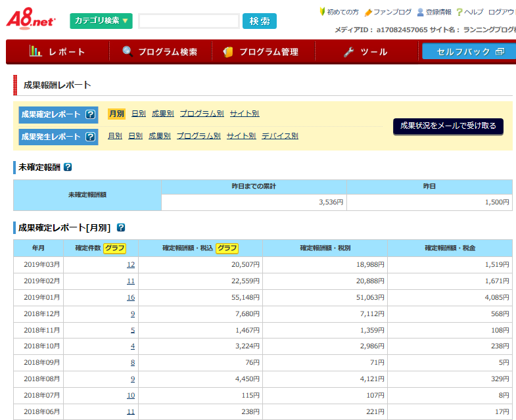The image size is (516, 420).
Task: Open count 9 for 2018年12月
Action: click(133, 314)
